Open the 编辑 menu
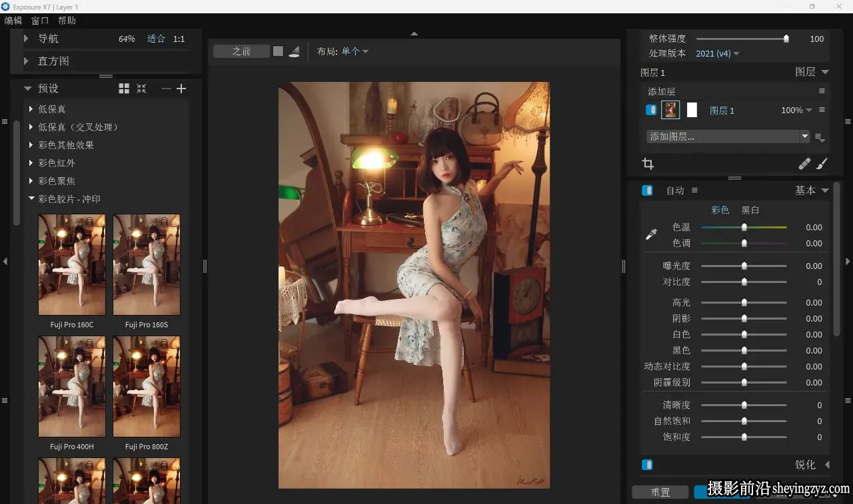The height and width of the screenshot is (504, 853). point(13,21)
